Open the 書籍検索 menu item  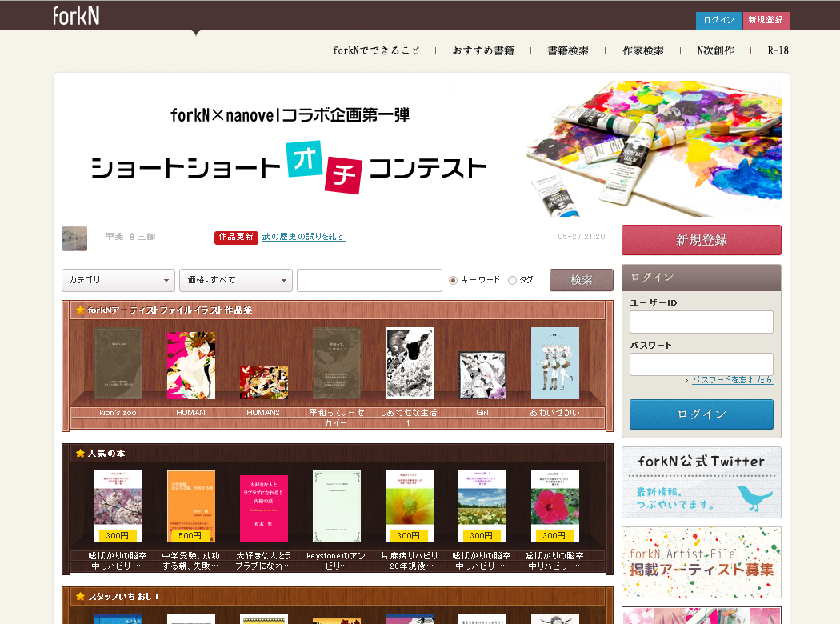(567, 50)
